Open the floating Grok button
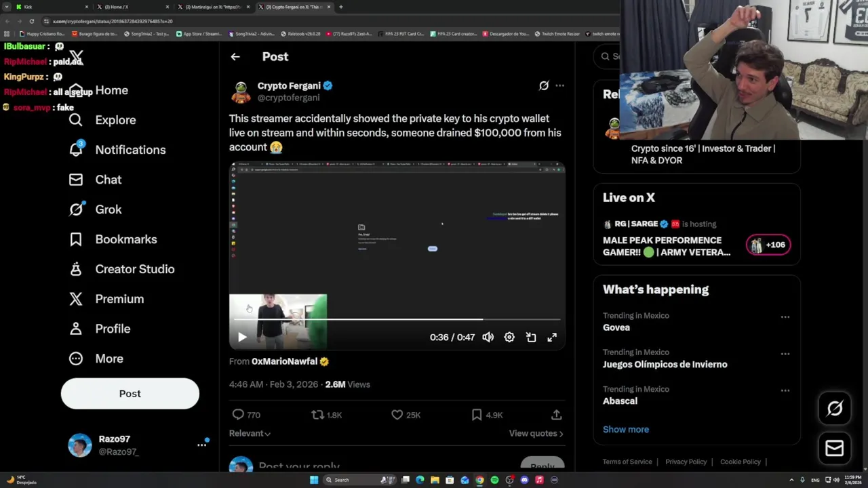The width and height of the screenshot is (868, 488). [835, 408]
